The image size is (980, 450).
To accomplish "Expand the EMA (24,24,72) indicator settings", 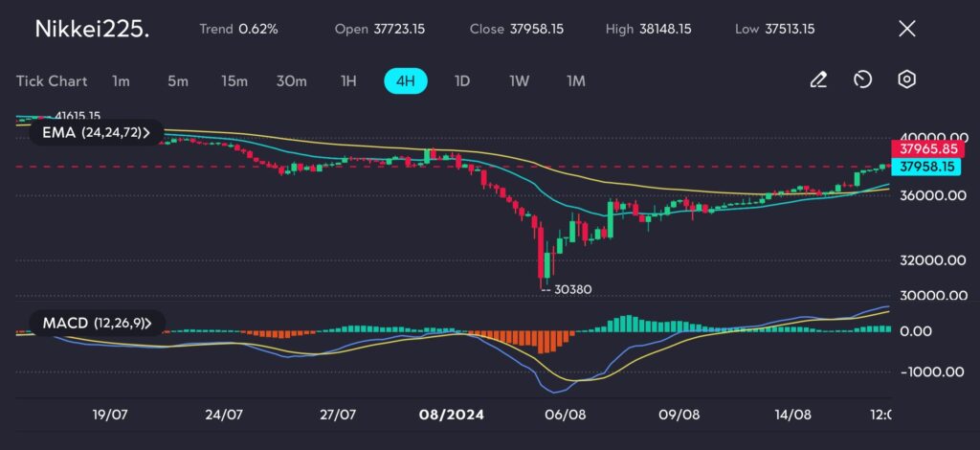I will pyautogui.click(x=97, y=133).
